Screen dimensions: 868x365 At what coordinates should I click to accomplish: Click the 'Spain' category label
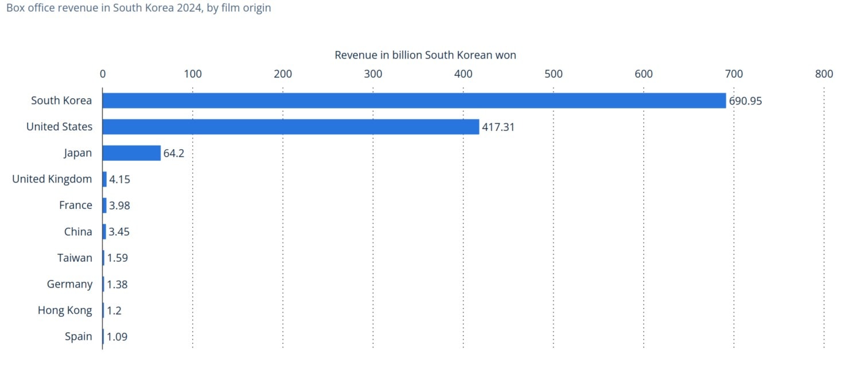79,336
